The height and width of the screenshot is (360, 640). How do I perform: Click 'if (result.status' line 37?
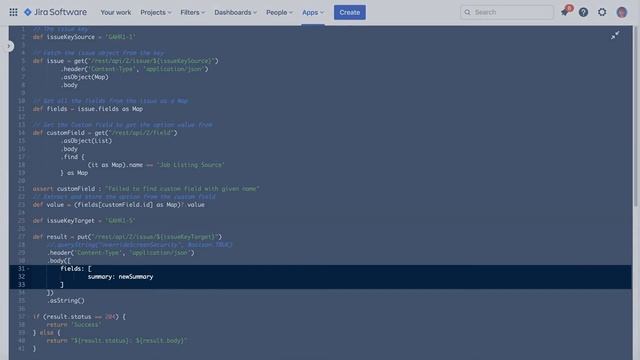79,317
